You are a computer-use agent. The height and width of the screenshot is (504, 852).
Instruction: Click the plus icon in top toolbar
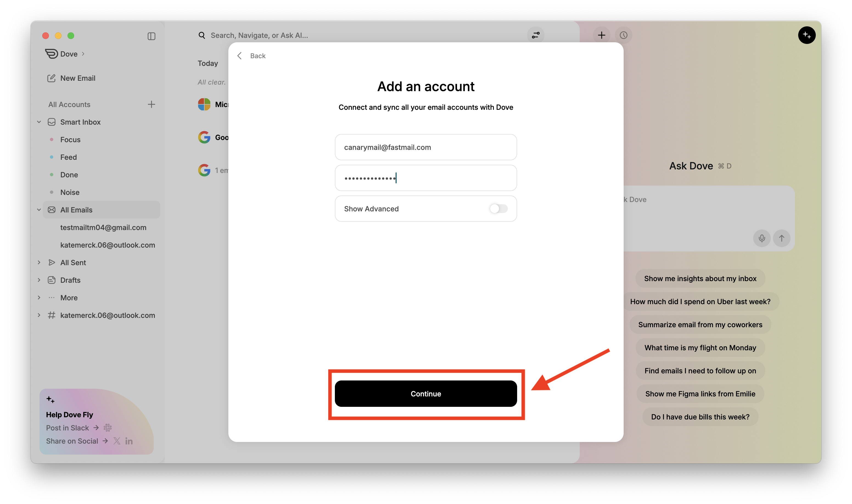pos(601,35)
